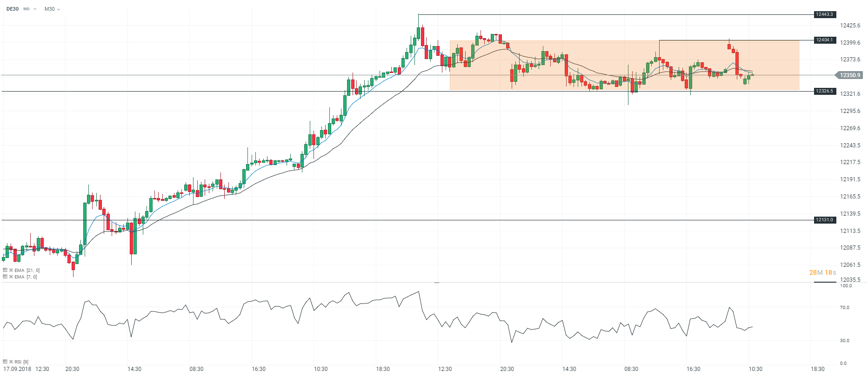Click the candle countdown timer
This screenshot has width=868, height=377.
click(822, 272)
